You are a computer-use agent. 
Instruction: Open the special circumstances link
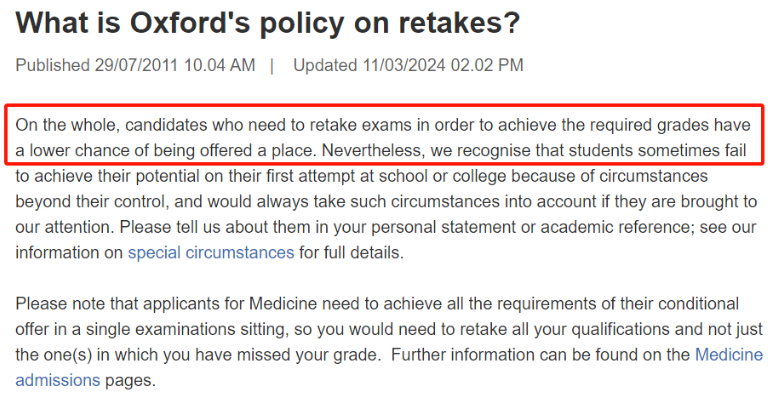211,253
